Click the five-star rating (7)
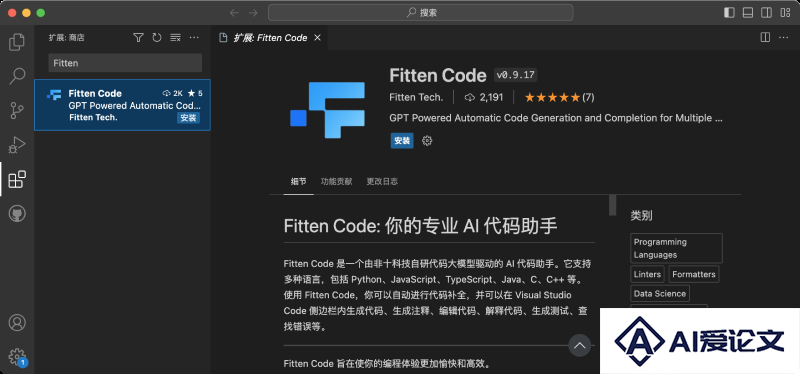The height and width of the screenshot is (374, 800). [x=559, y=97]
